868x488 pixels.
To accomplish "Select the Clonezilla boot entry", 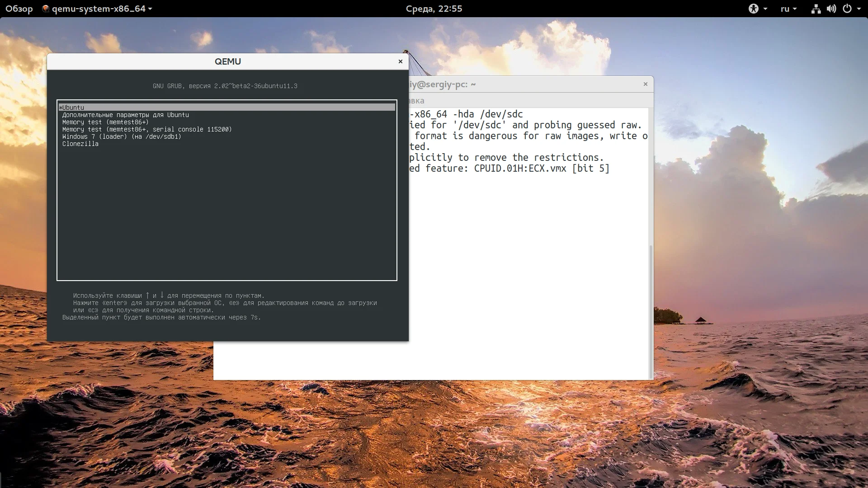I will (80, 144).
